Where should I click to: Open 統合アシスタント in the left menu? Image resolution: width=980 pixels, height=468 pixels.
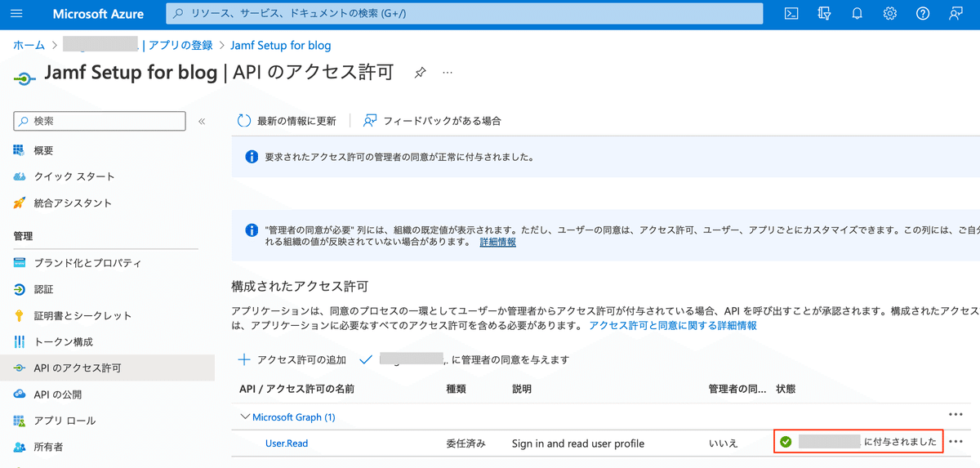73,203
